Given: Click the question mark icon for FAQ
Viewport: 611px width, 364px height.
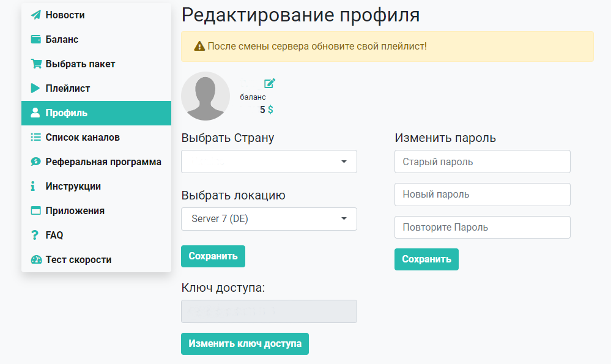Looking at the screenshot, I should point(35,235).
